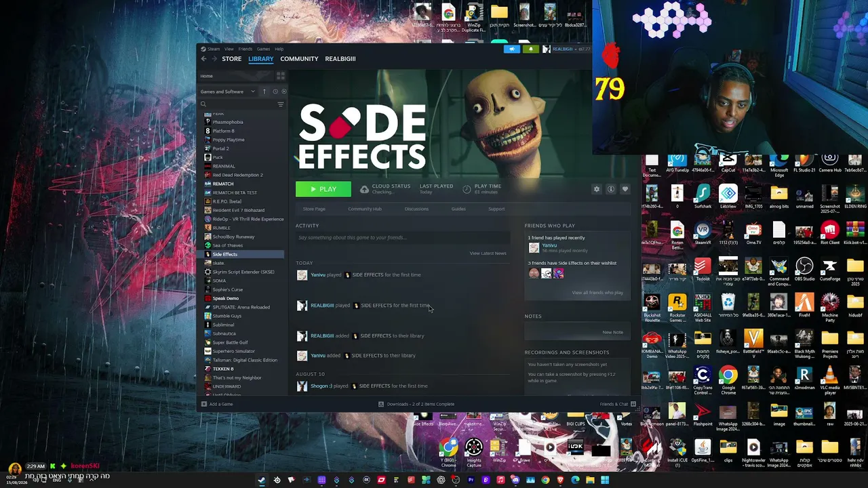868x488 pixels.
Task: Click Shogon :) name in activity feed
Action: point(321,386)
